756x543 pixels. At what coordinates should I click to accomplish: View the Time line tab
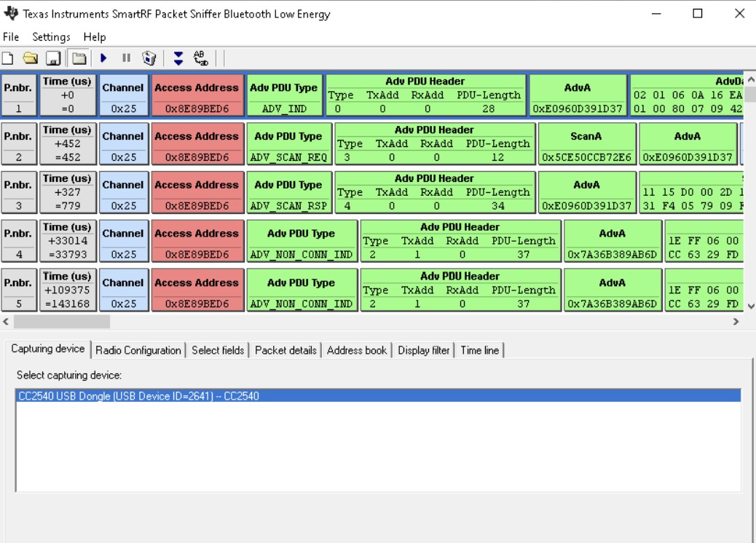coord(480,350)
